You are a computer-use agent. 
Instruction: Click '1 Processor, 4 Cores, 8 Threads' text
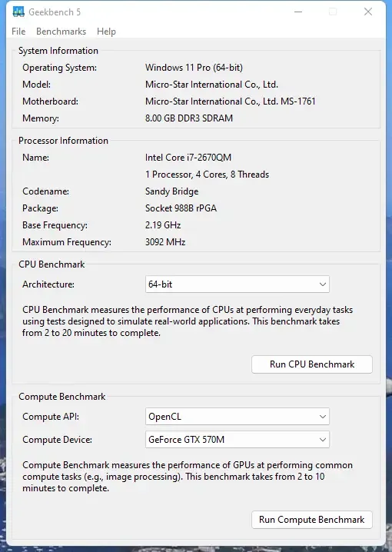(207, 175)
